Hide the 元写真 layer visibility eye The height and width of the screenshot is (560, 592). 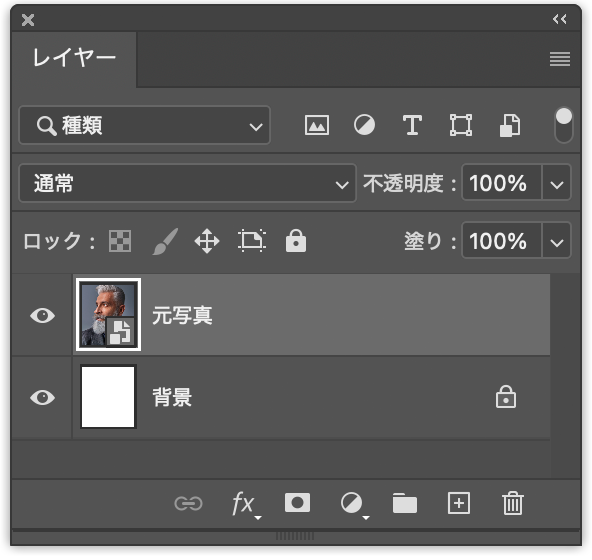pyautogui.click(x=42, y=315)
